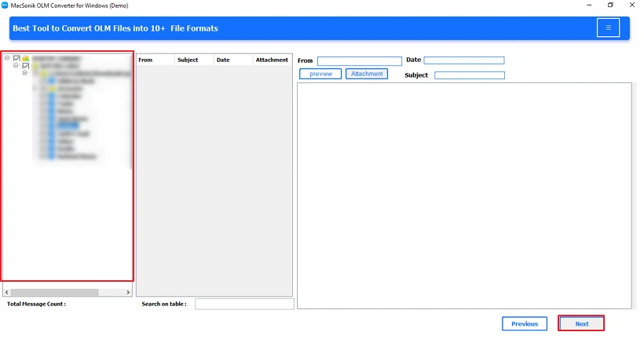
Task: Click the MacSonik app icon in the title bar
Action: (5, 5)
